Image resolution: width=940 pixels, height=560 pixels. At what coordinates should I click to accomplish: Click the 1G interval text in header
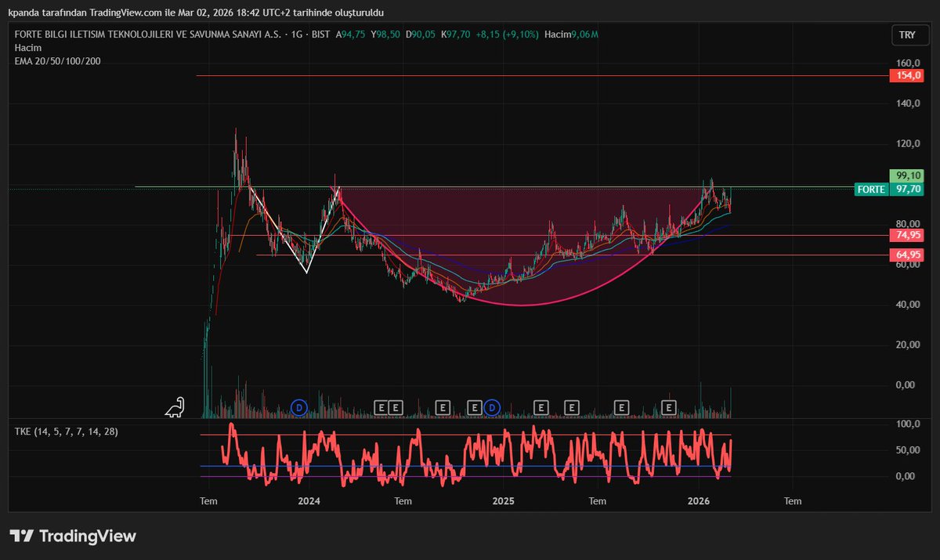[x=296, y=34]
